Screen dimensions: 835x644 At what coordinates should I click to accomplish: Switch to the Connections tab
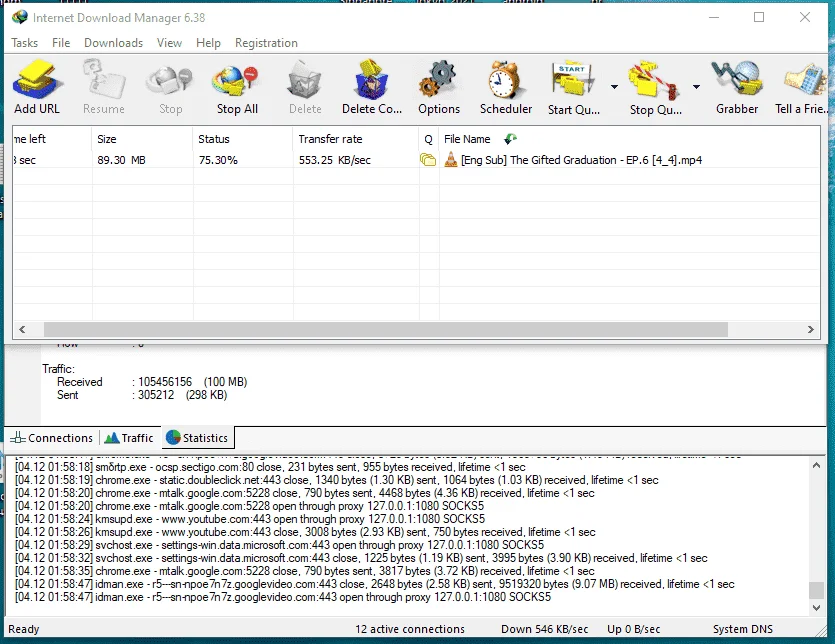52,438
